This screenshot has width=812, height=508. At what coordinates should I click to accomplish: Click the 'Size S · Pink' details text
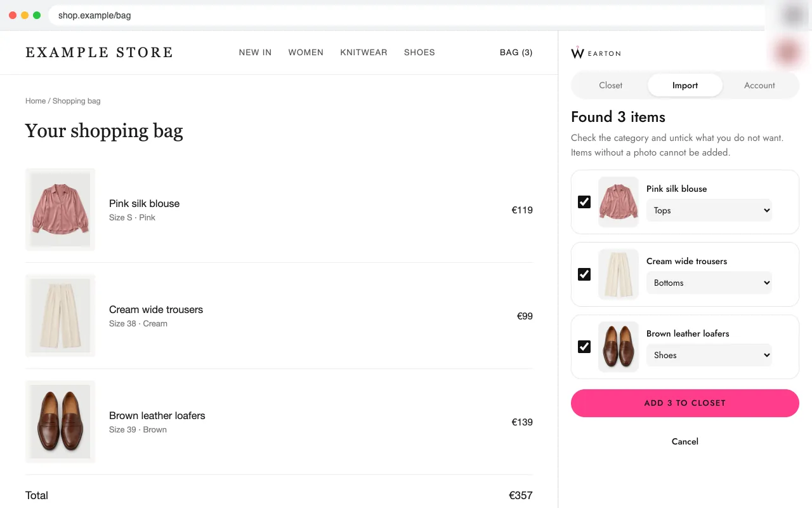tap(132, 218)
